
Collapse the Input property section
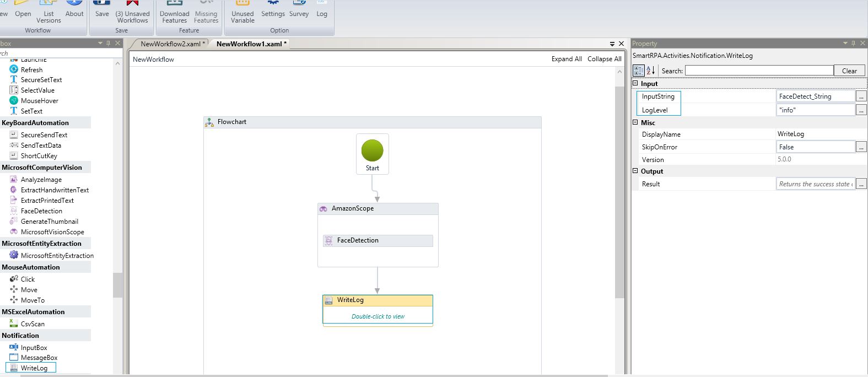[x=635, y=84]
